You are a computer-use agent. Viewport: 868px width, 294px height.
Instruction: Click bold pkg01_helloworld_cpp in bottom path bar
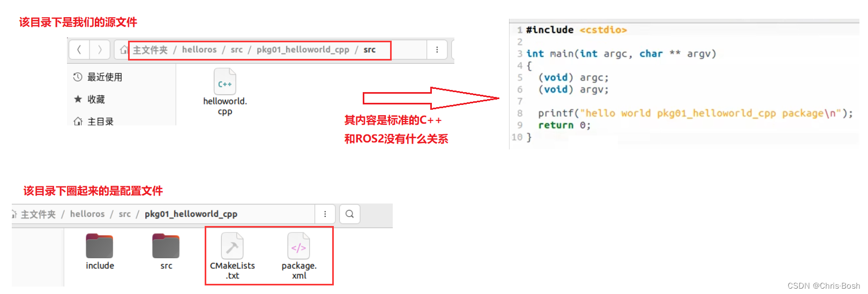point(191,214)
